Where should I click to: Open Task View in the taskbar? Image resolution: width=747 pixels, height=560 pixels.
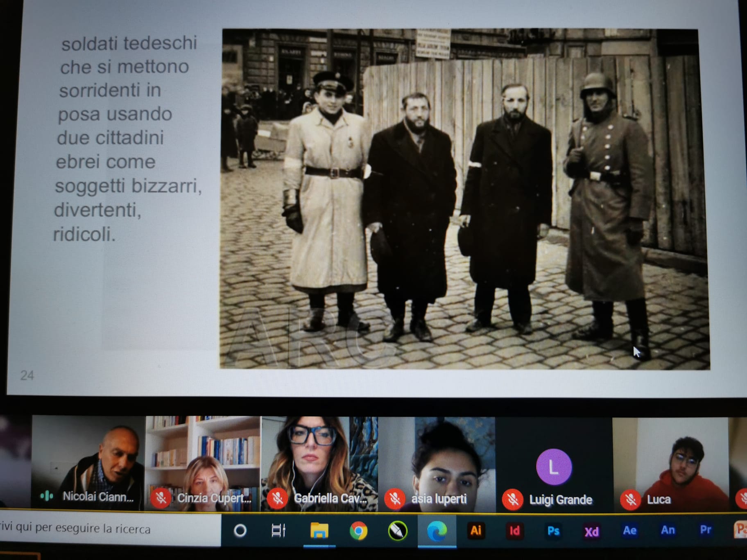(x=278, y=531)
